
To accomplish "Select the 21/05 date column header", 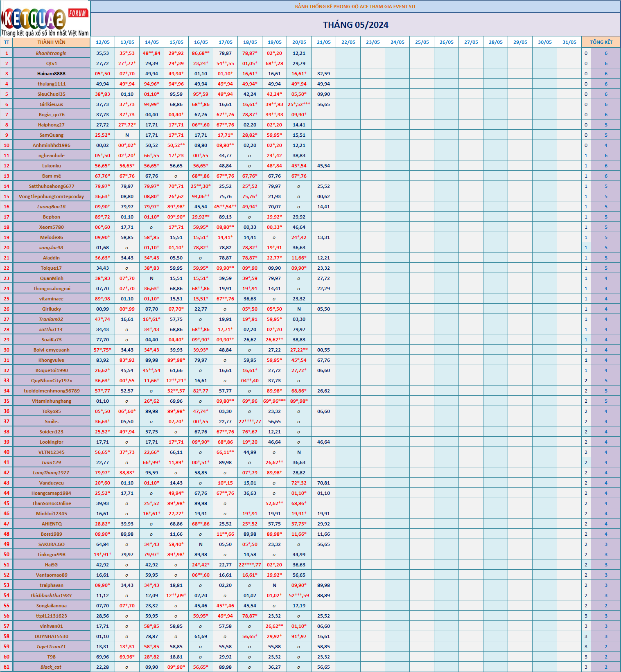I will pyautogui.click(x=323, y=42).
